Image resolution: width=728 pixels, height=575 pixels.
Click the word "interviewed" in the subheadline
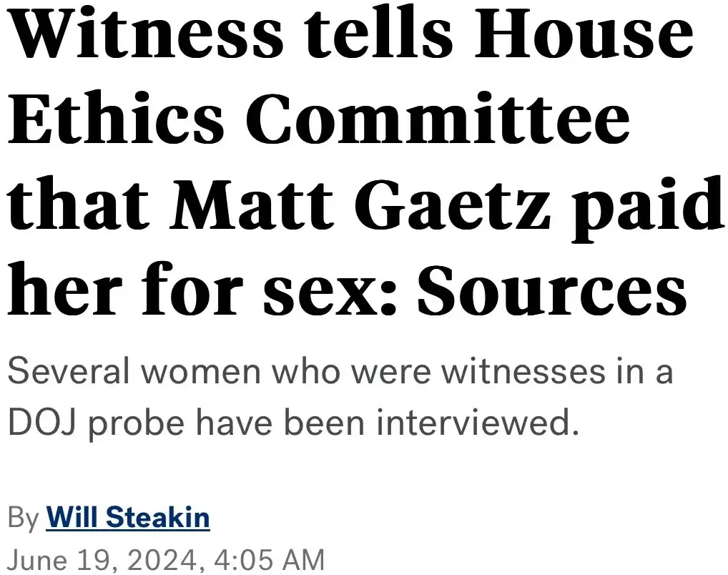476,425
